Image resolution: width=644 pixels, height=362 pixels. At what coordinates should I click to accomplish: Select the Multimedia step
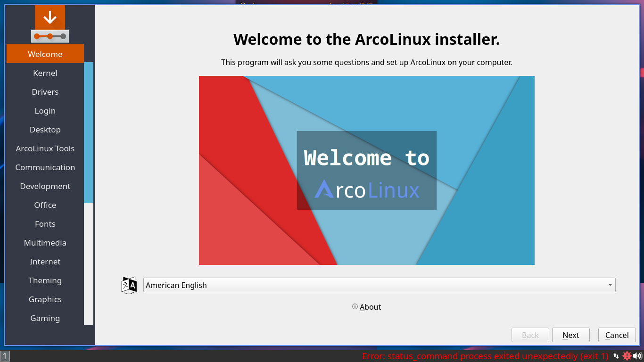45,243
